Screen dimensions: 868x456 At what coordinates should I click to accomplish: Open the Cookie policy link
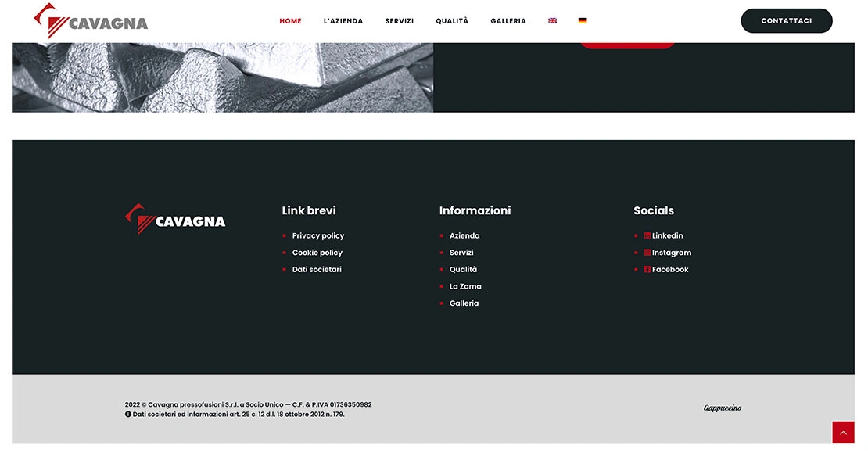317,253
